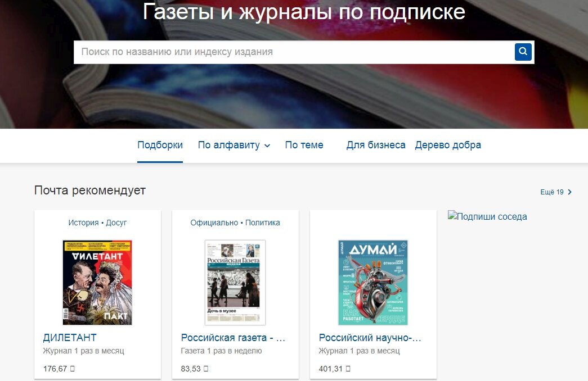Click the Думай magazine cover
This screenshot has width=588, height=381.
click(x=373, y=283)
